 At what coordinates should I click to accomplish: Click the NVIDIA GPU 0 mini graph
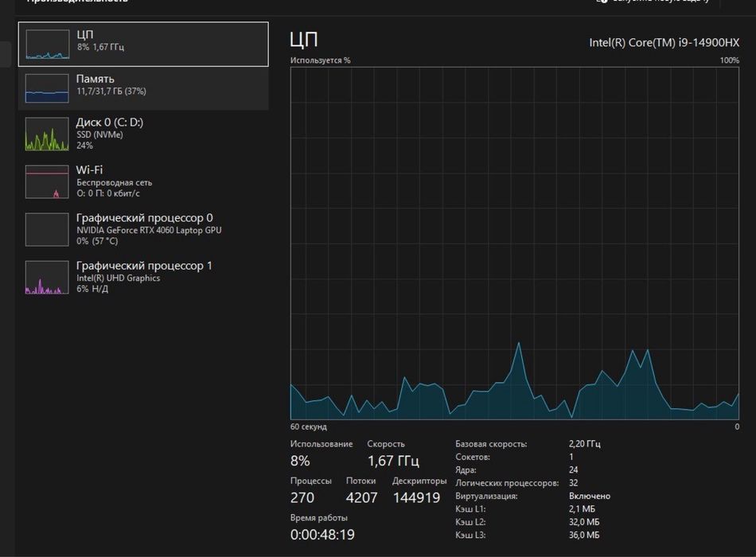(x=47, y=229)
